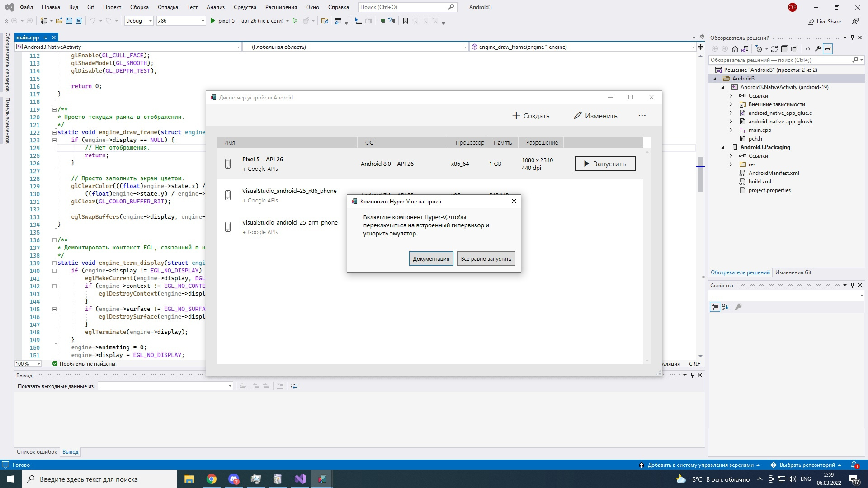Click the Visual Studio search box
Viewport: 868px width, 488px height.
tap(407, 7)
